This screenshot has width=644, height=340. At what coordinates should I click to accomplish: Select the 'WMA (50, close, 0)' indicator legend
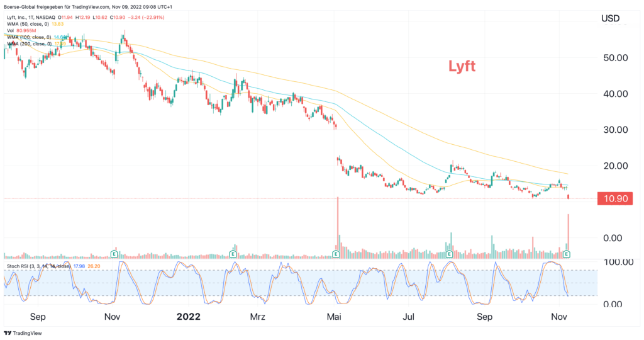(28, 25)
